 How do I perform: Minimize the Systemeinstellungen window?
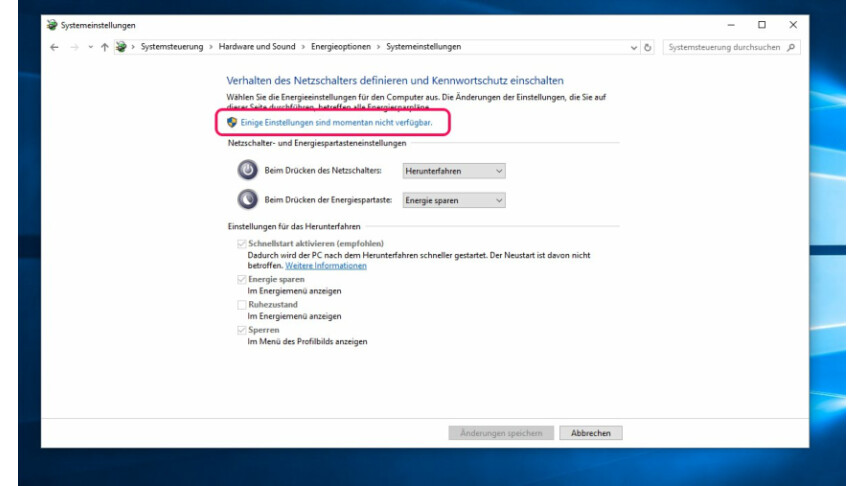(x=731, y=25)
